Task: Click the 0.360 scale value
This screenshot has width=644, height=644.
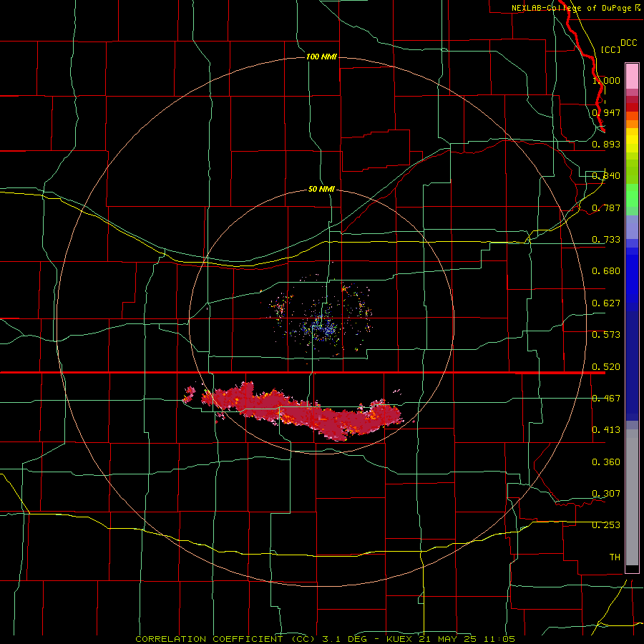Action: [606, 462]
